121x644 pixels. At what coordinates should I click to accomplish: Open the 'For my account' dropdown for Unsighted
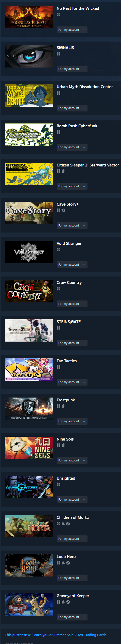[72, 499]
